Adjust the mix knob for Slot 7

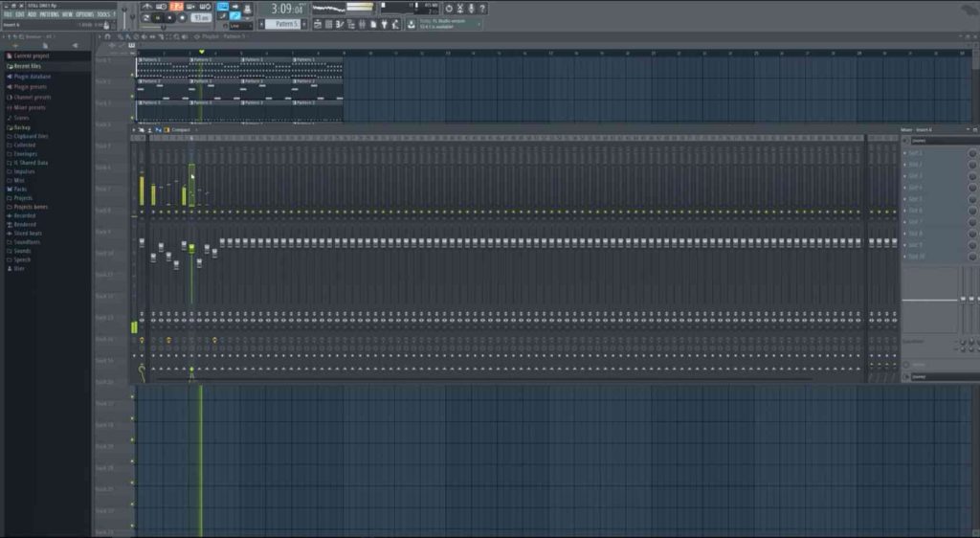pyautogui.click(x=972, y=222)
